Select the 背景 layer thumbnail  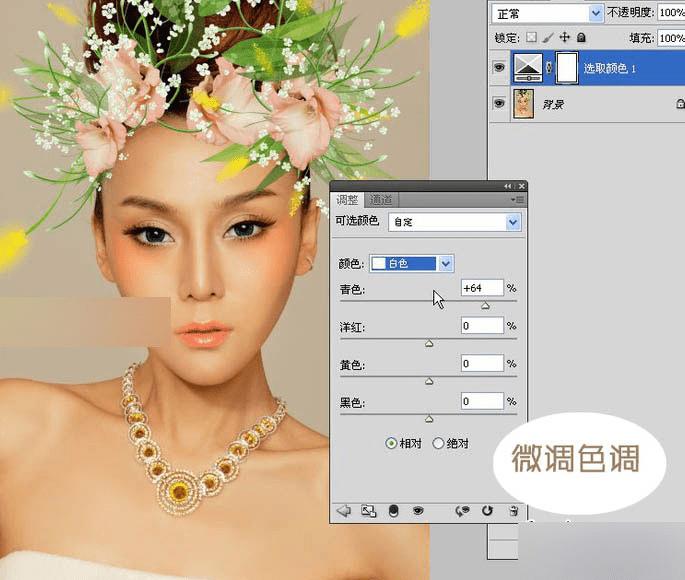[523, 104]
